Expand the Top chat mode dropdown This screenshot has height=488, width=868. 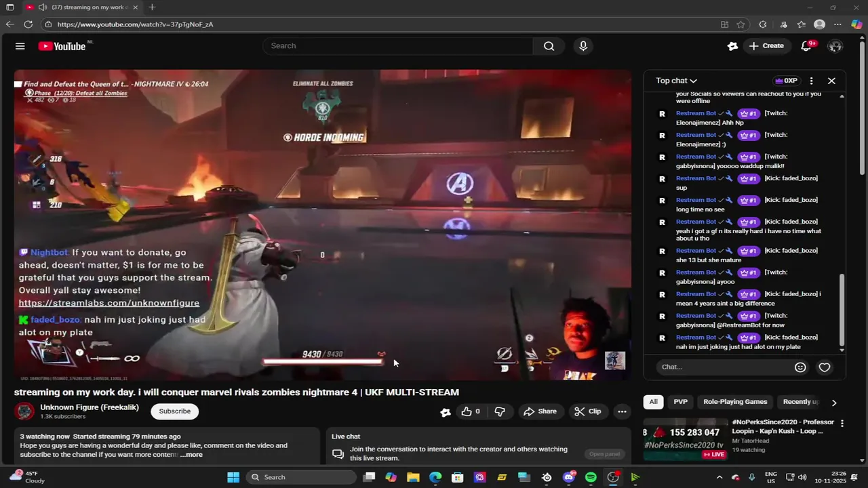(676, 81)
